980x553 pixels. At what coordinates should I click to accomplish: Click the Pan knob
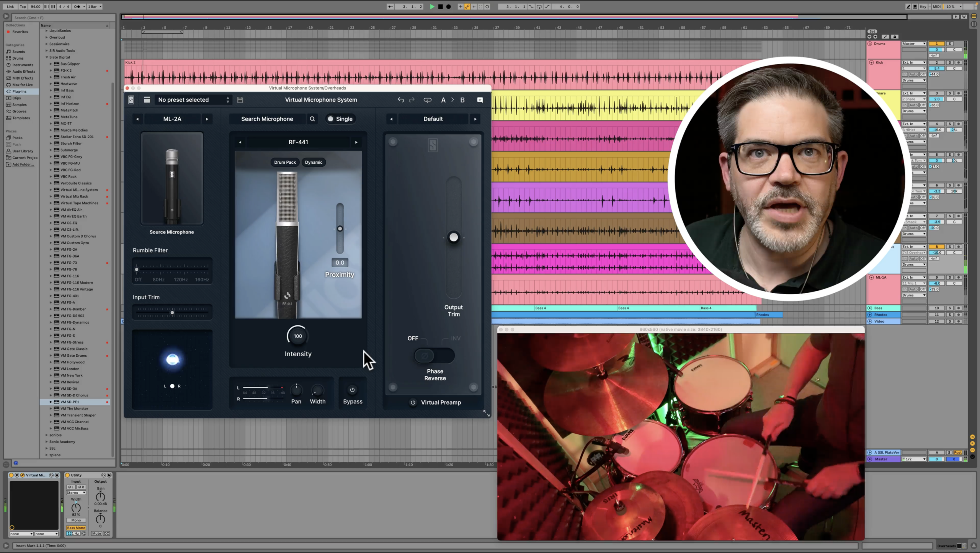pyautogui.click(x=296, y=390)
